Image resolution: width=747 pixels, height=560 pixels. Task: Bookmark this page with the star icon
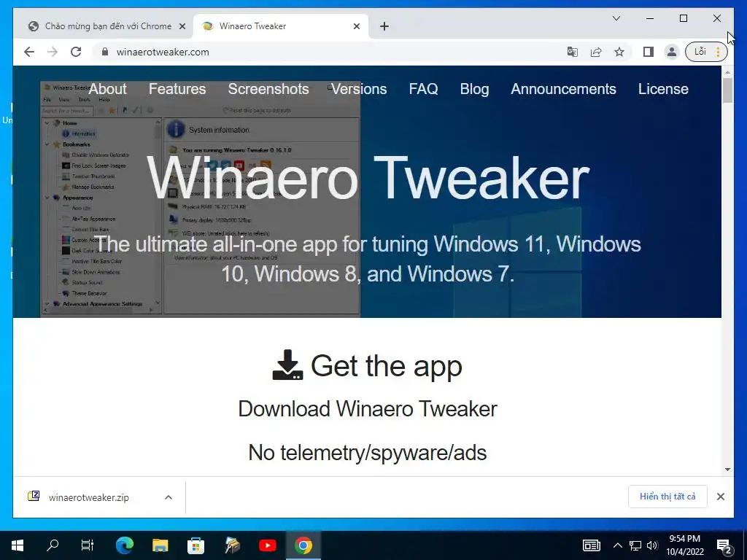click(619, 52)
